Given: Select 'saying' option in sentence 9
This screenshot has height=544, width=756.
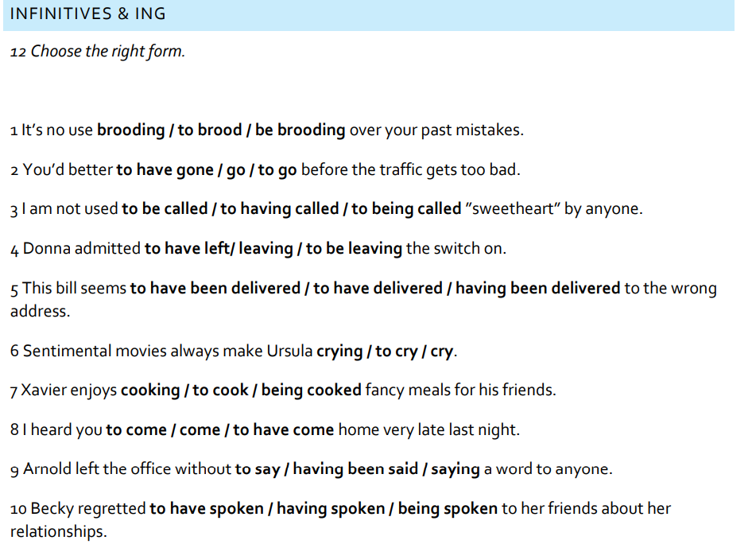Looking at the screenshot, I should tap(455, 469).
